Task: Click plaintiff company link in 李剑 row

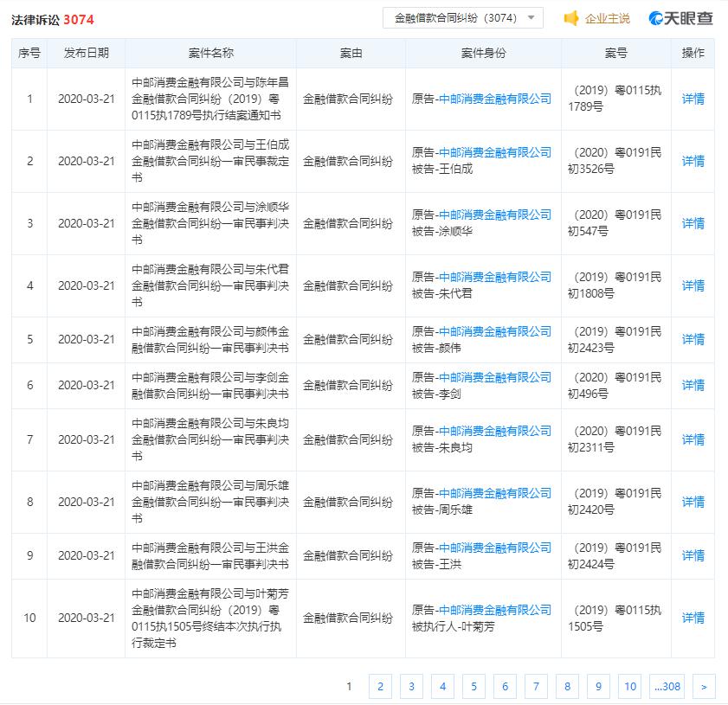Action: (x=495, y=377)
